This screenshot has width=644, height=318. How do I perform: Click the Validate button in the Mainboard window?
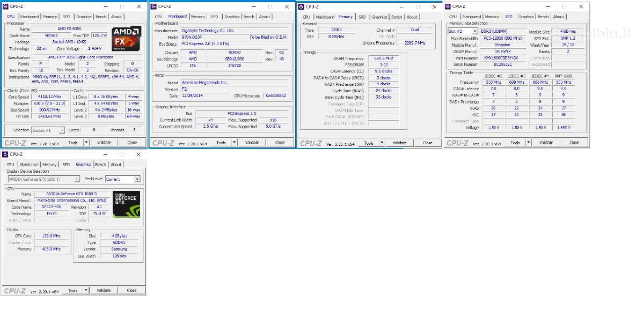pos(252,143)
